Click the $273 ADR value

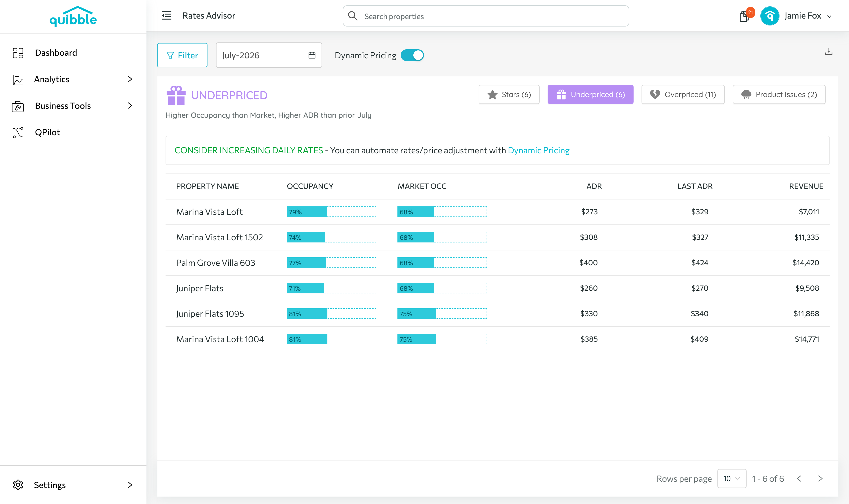point(589,212)
